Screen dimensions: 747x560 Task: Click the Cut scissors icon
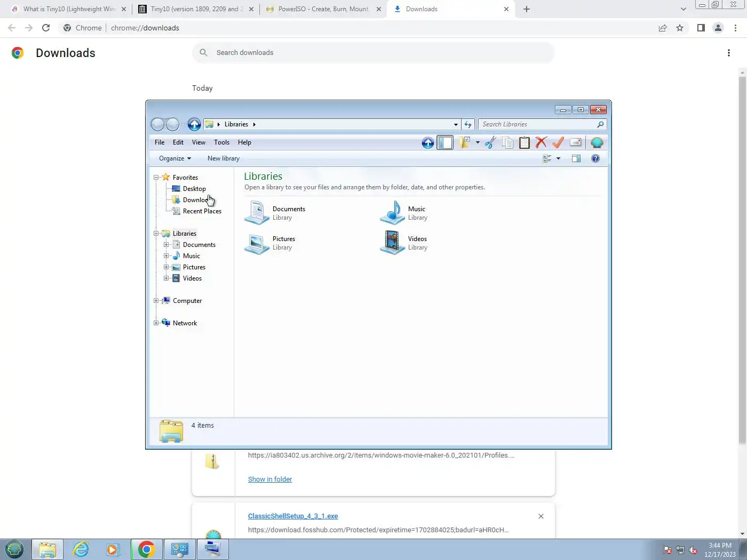pos(490,142)
